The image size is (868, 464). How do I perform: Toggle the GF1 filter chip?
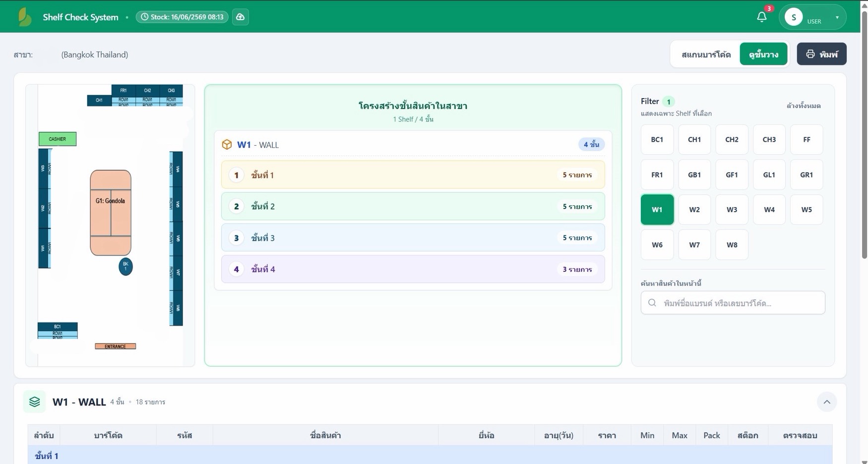tap(732, 174)
